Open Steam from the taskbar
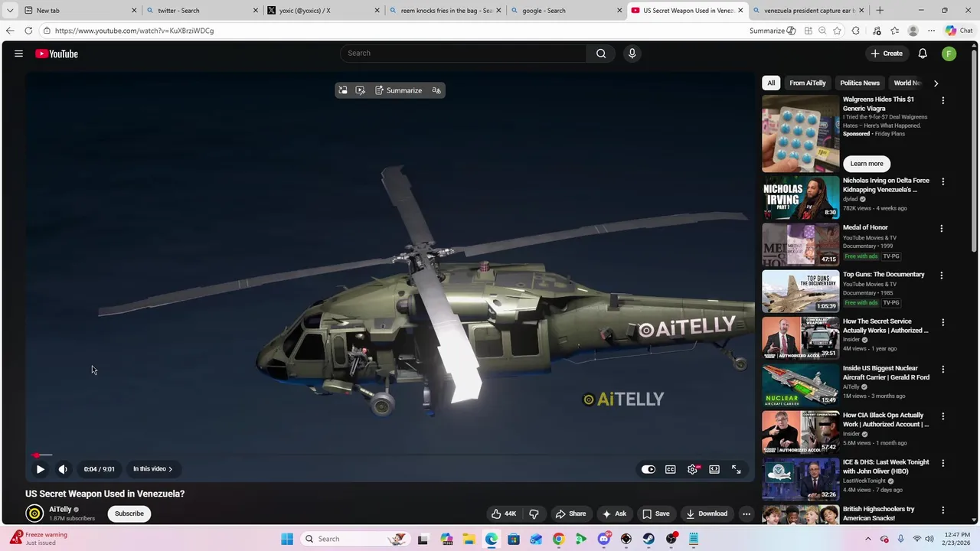 648,539
